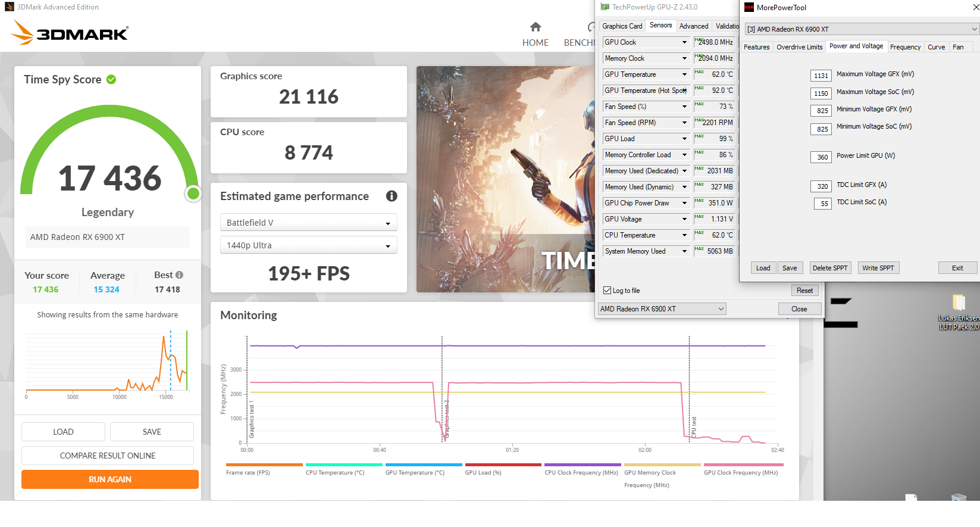
Task: Expand the GPU Voltage sensor dropdown
Action: [684, 219]
